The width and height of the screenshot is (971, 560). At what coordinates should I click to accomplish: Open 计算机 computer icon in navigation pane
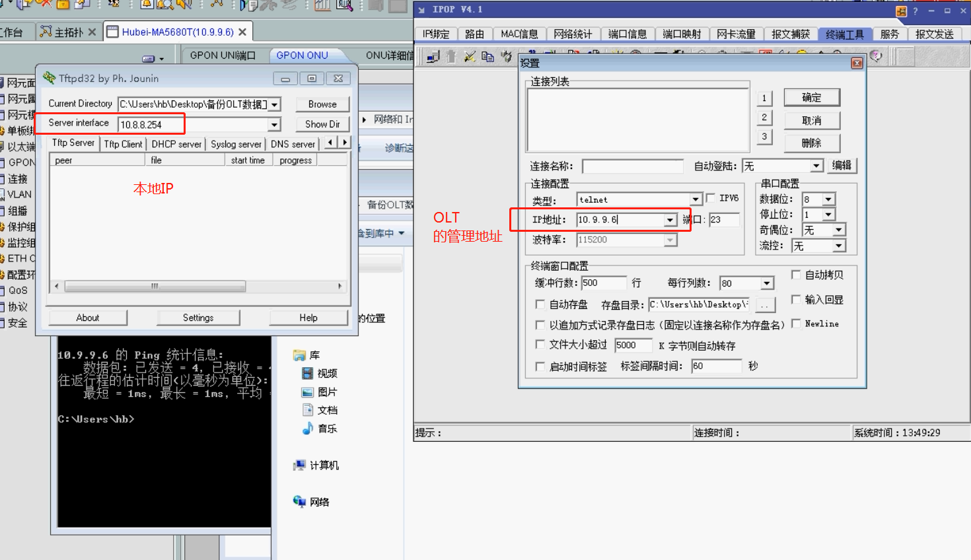point(300,466)
